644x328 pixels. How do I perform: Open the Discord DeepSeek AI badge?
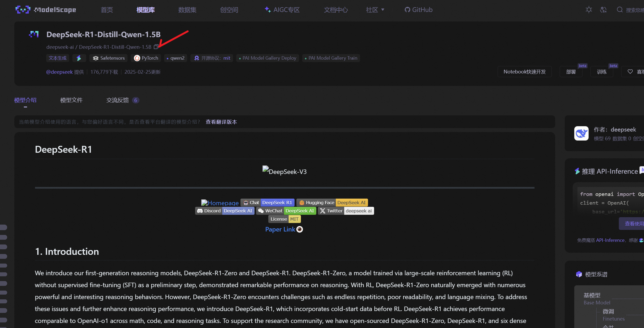click(x=225, y=211)
